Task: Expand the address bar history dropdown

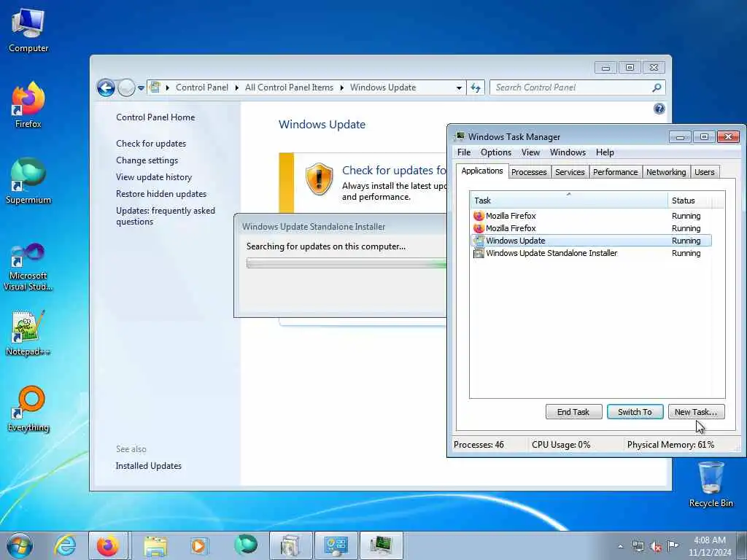Action: pyautogui.click(x=459, y=87)
